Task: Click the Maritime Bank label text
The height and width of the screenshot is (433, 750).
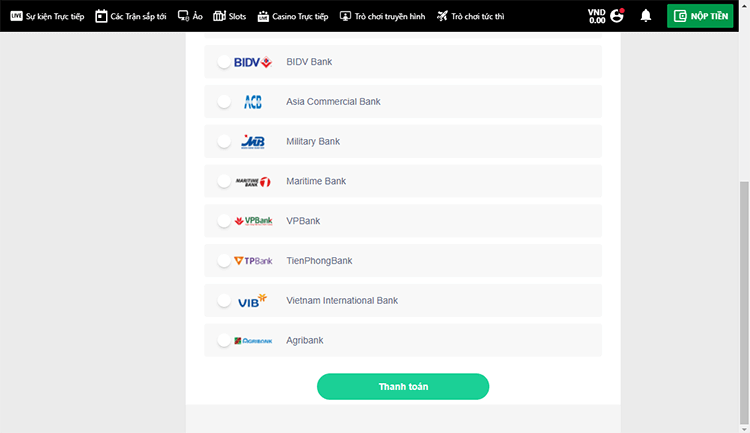Action: tap(316, 181)
